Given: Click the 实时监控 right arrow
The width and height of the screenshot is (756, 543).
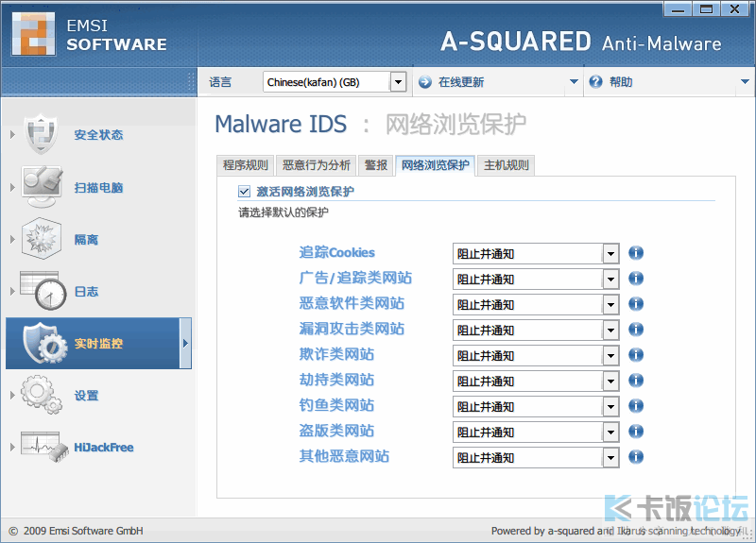Looking at the screenshot, I should coord(185,344).
